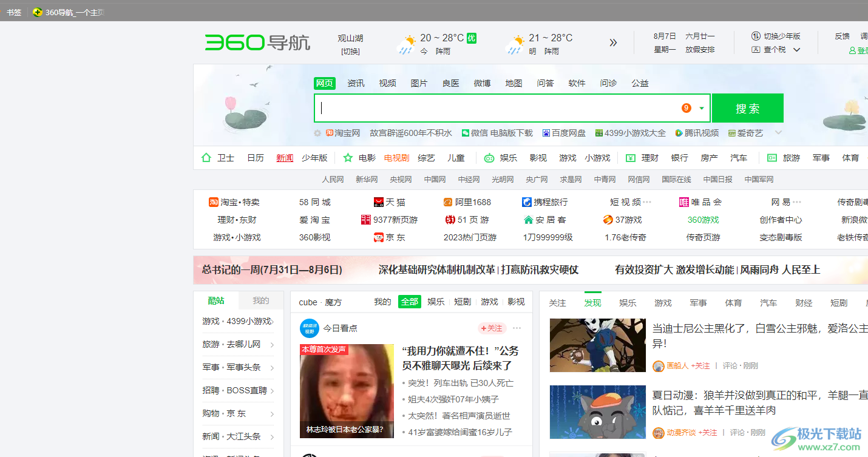Switch to the 发现 feed tab
This screenshot has height=457, width=868.
[592, 302]
